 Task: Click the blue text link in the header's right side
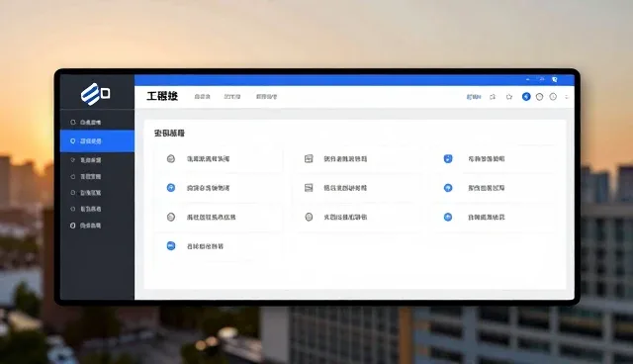tap(474, 97)
